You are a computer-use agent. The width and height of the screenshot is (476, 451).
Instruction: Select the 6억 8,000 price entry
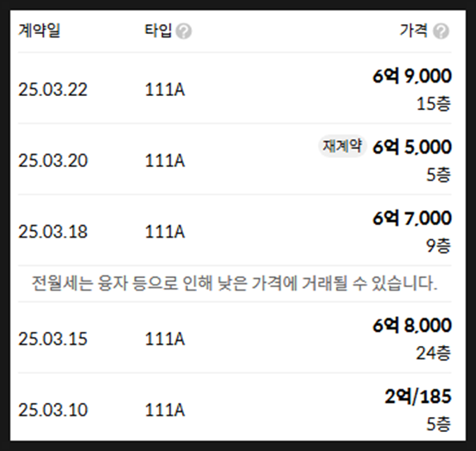(412, 325)
